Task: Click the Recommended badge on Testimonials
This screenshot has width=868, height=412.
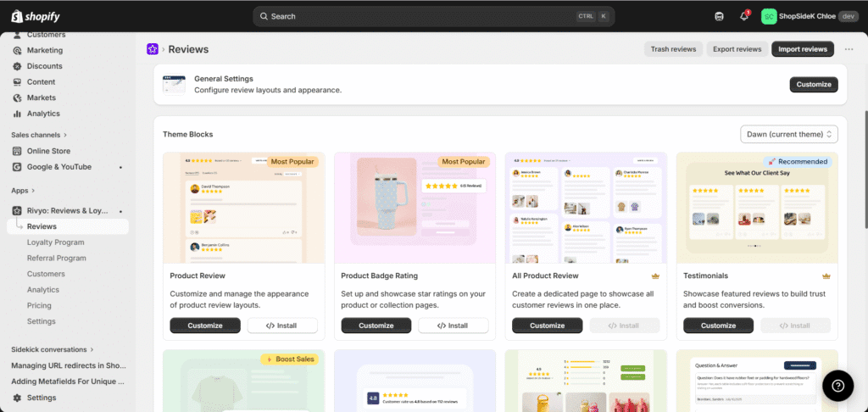Action: coord(798,162)
